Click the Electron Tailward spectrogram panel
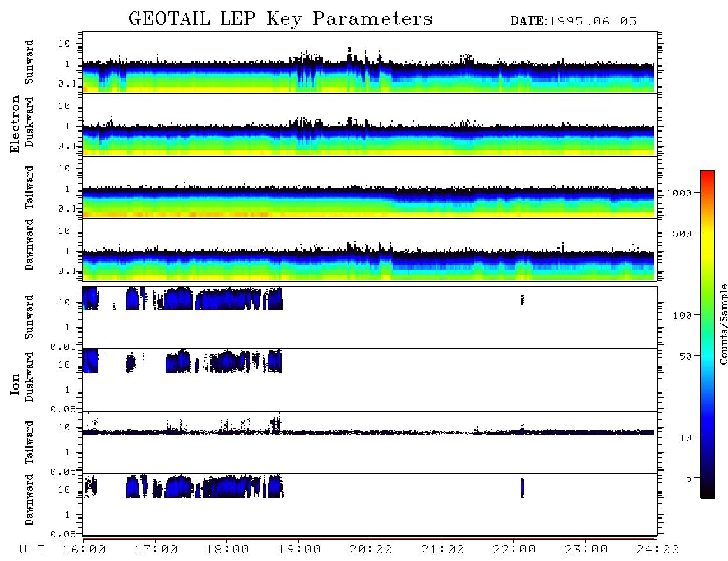This screenshot has height=561, width=728. point(370,187)
